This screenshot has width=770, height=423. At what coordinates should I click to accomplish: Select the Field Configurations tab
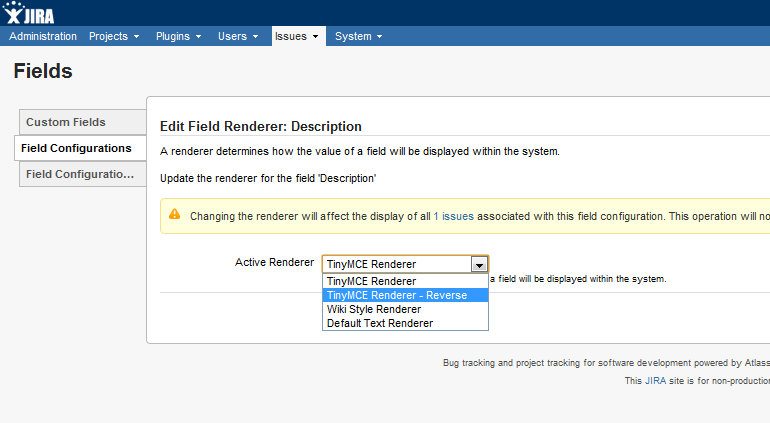click(x=76, y=148)
